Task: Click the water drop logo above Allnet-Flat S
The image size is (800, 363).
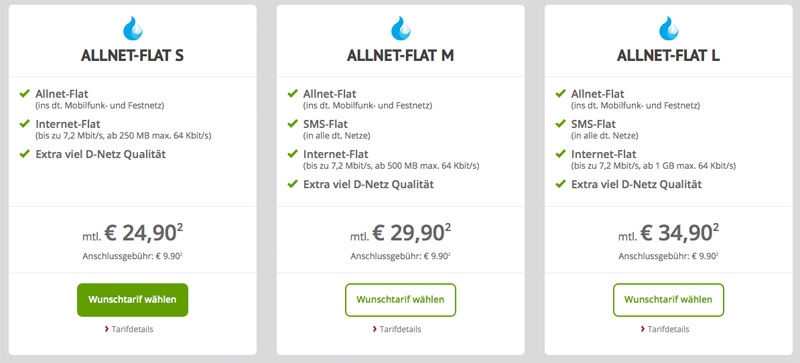Action: click(133, 28)
